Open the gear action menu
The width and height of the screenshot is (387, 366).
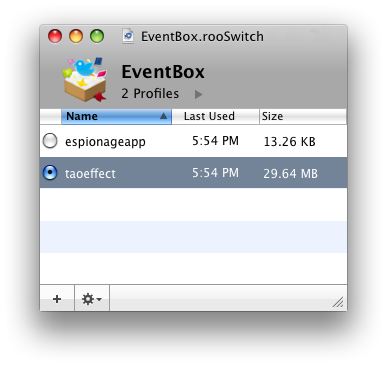pos(92,299)
